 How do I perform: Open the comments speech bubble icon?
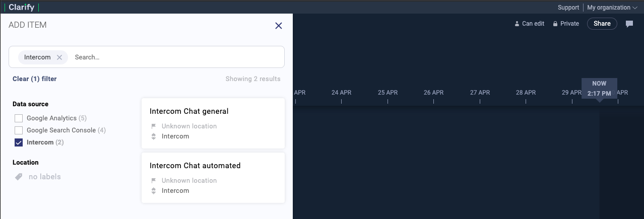coord(629,24)
